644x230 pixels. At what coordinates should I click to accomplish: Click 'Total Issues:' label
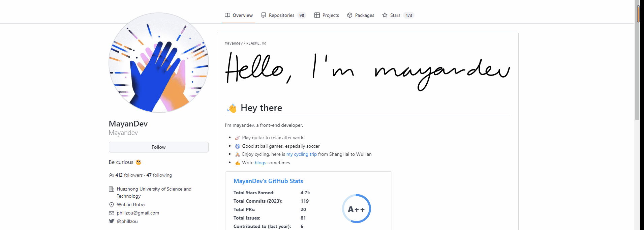pyautogui.click(x=247, y=218)
